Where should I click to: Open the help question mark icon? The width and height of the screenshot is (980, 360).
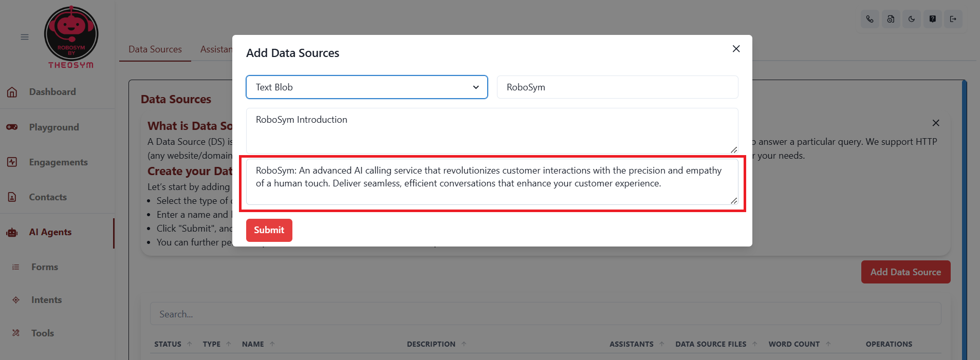[x=932, y=19]
